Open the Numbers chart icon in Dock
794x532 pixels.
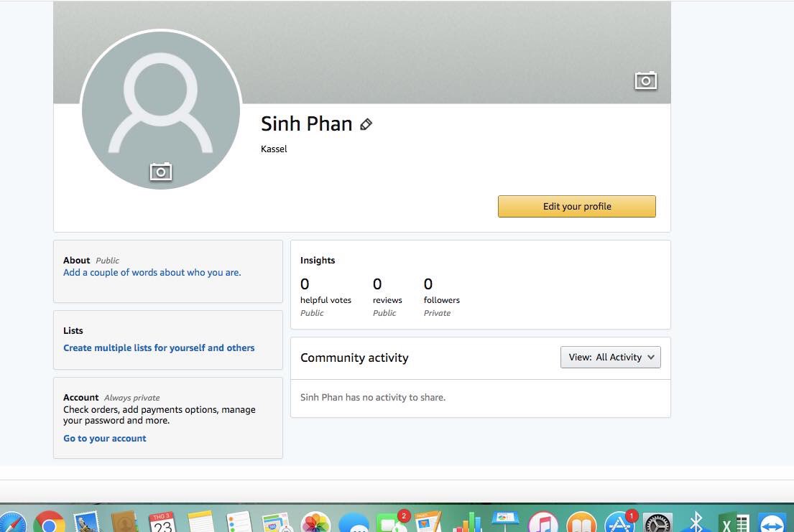point(467,523)
